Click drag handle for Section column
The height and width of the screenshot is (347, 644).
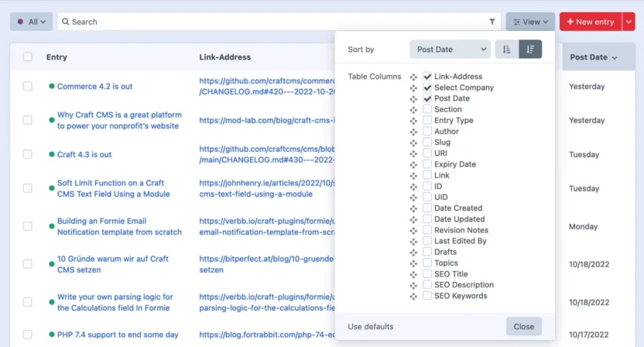pyautogui.click(x=413, y=110)
